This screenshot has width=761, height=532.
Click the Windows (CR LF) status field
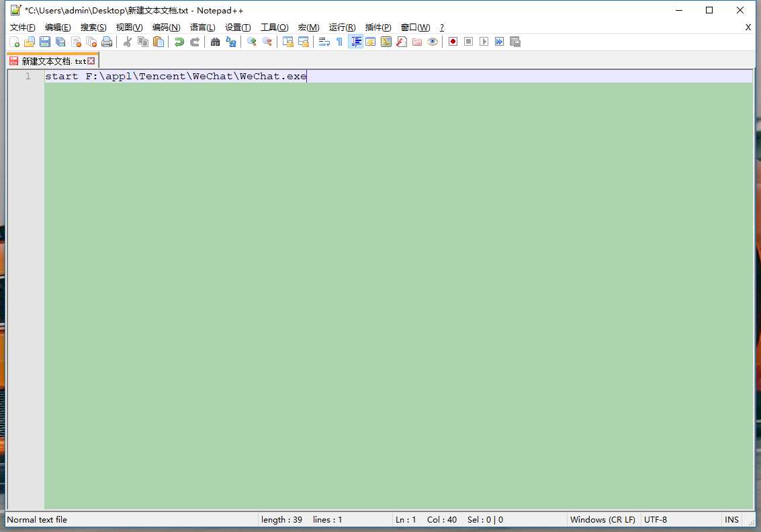coord(602,519)
